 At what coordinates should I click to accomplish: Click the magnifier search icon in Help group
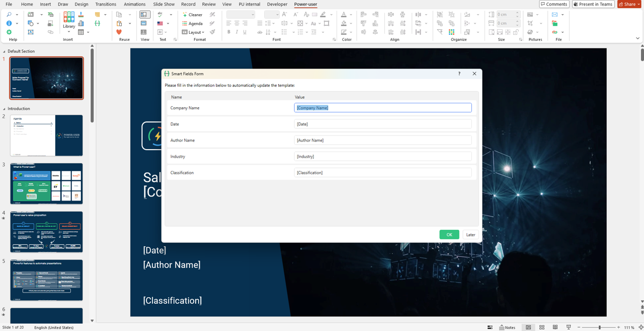[x=9, y=15]
